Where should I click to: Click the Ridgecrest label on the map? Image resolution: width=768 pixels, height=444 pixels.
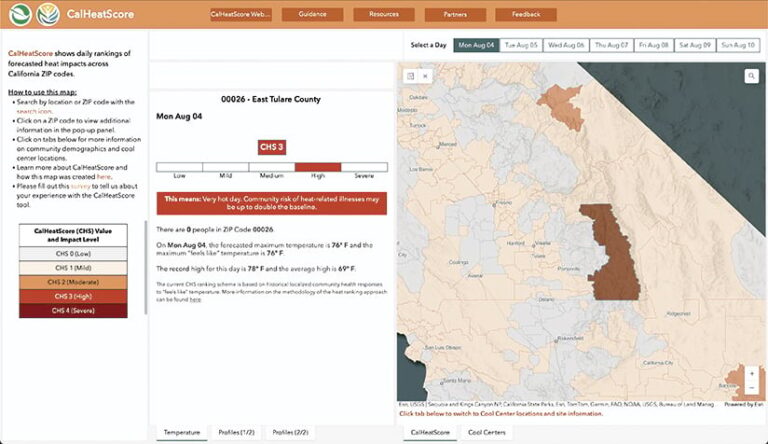pyautogui.click(x=678, y=314)
